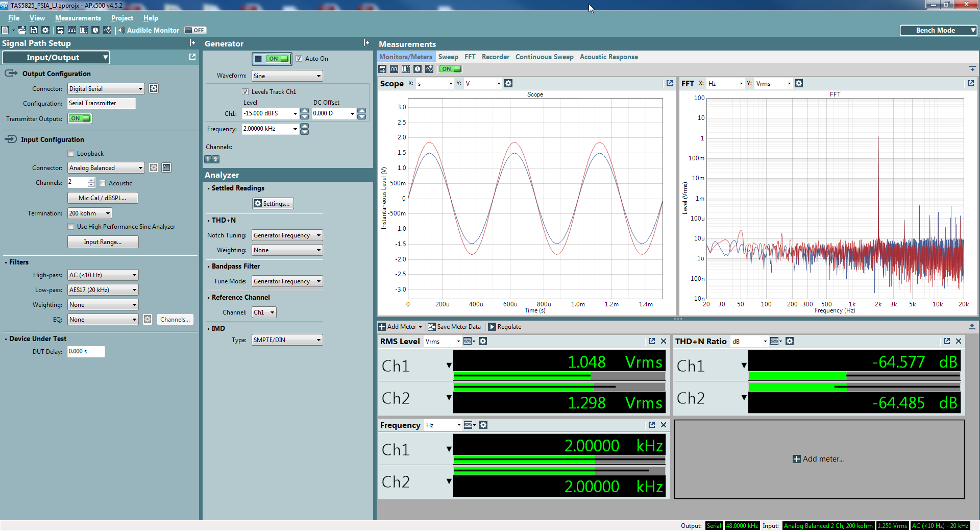Image resolution: width=980 pixels, height=531 pixels.
Task: Save project using the floppy disk icon
Action: tap(34, 30)
